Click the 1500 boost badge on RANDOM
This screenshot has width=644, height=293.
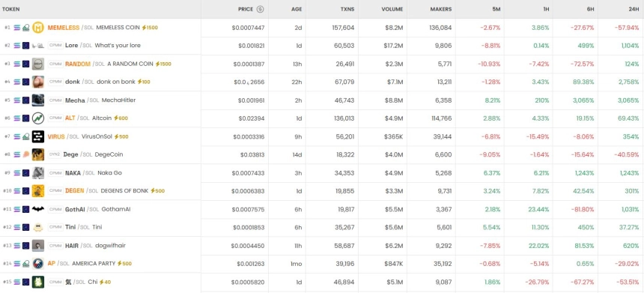163,64
